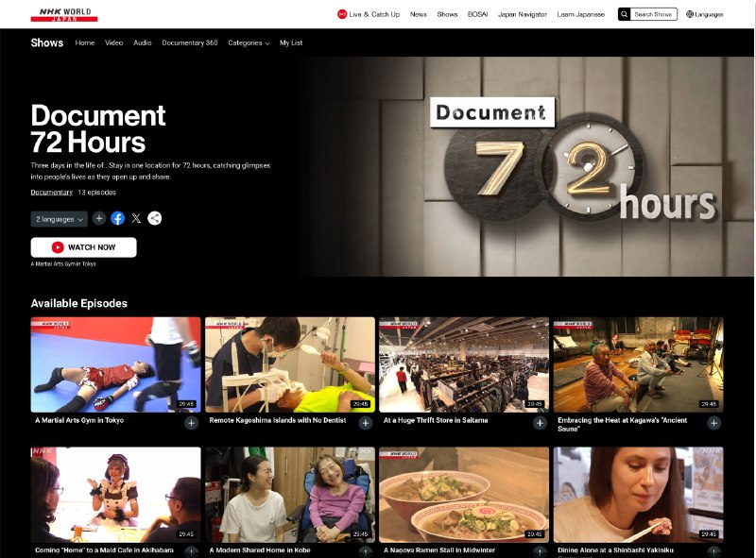Add Remote Kagoshima Islands episode to list

pos(366,423)
